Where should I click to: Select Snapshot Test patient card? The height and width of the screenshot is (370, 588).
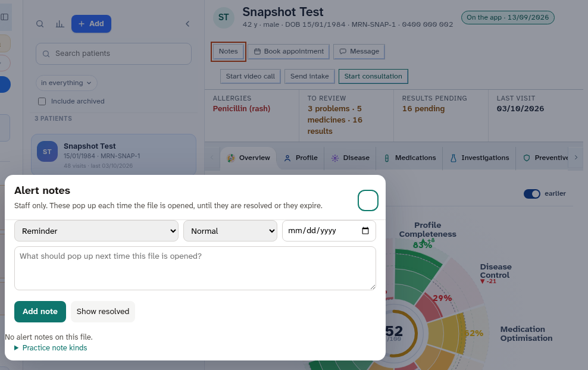coord(114,155)
